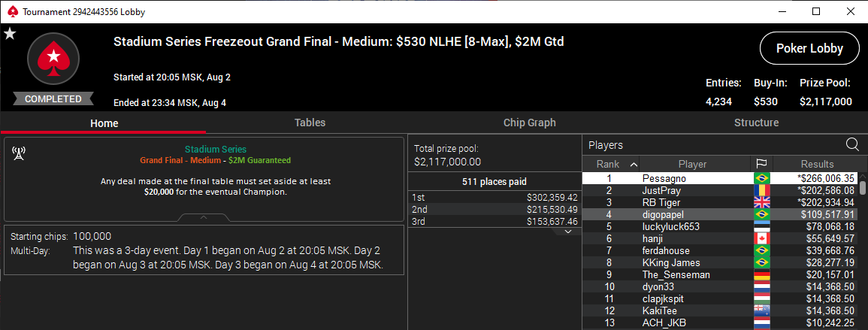The image size is (868, 330).
Task: Click the broadcast antenna icon
Action: (x=19, y=153)
